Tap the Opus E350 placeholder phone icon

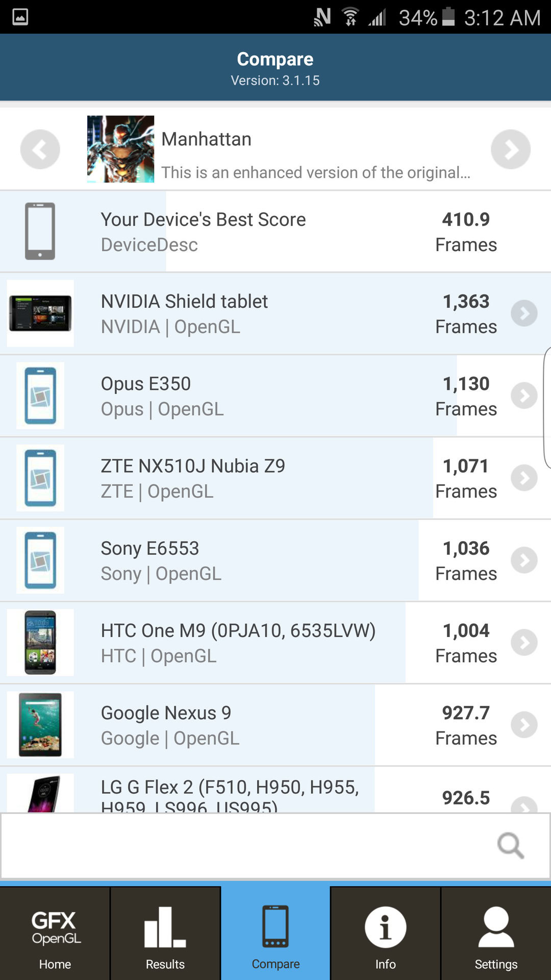coord(40,396)
